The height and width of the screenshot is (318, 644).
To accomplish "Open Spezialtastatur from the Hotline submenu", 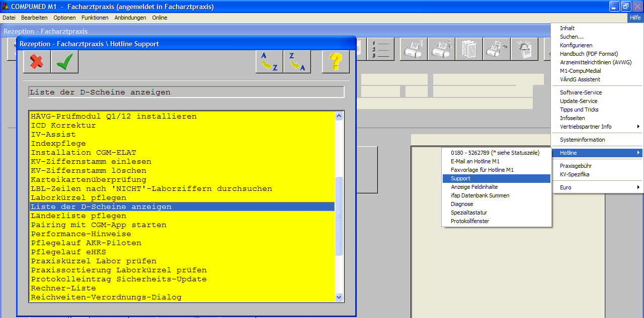I will pos(497,213).
